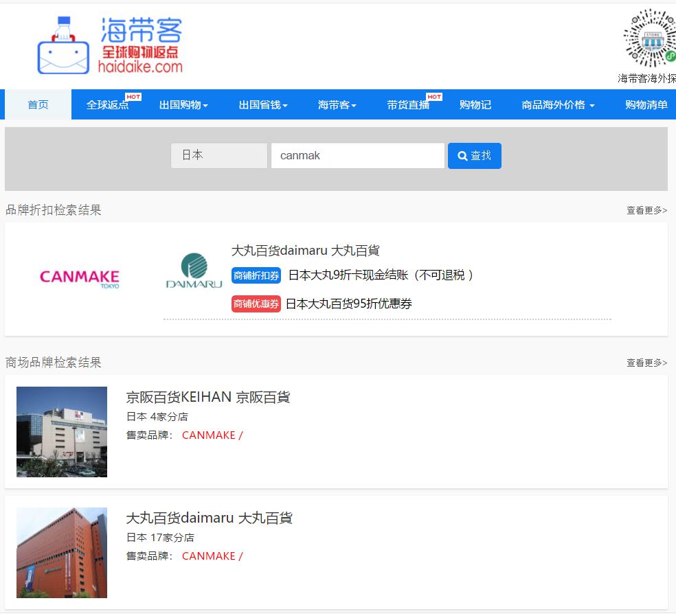Open the 出国购物 dropdown menu
Viewport: 676px width, 616px height.
[182, 104]
